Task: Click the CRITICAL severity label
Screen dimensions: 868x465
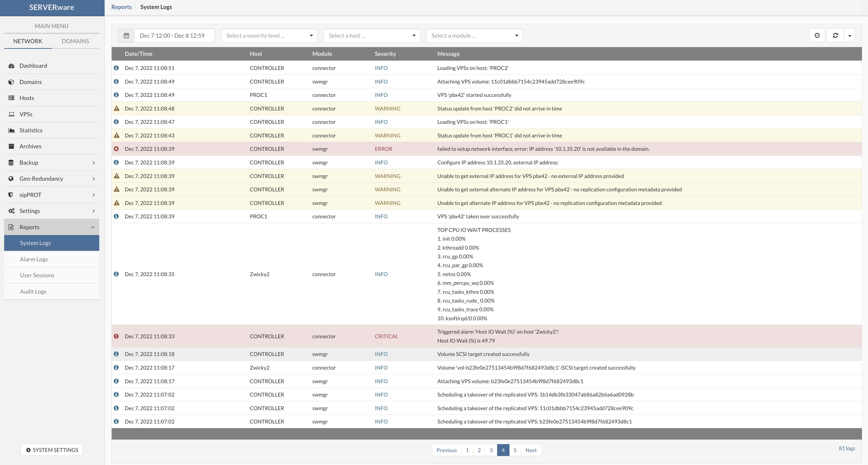Action: [386, 336]
